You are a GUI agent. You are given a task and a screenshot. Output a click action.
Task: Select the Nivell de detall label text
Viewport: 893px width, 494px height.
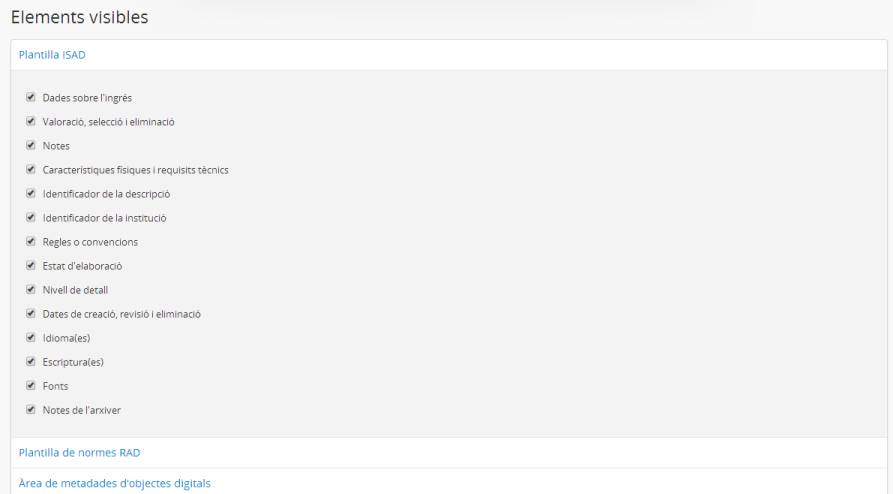[x=75, y=290]
